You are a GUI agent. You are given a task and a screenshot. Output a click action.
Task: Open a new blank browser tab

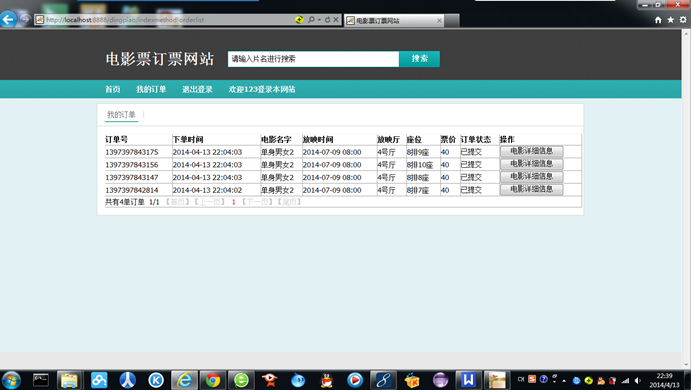pyautogui.click(x=452, y=20)
